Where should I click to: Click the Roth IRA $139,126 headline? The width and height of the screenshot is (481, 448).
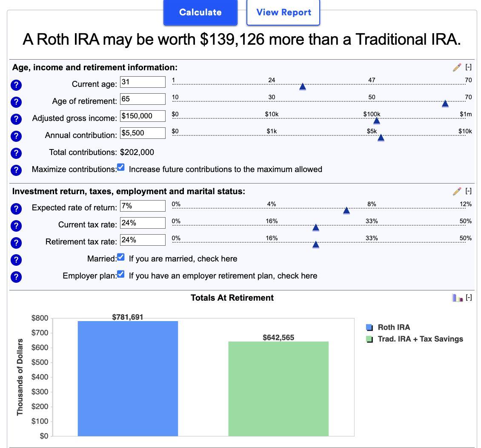pyautogui.click(x=242, y=39)
